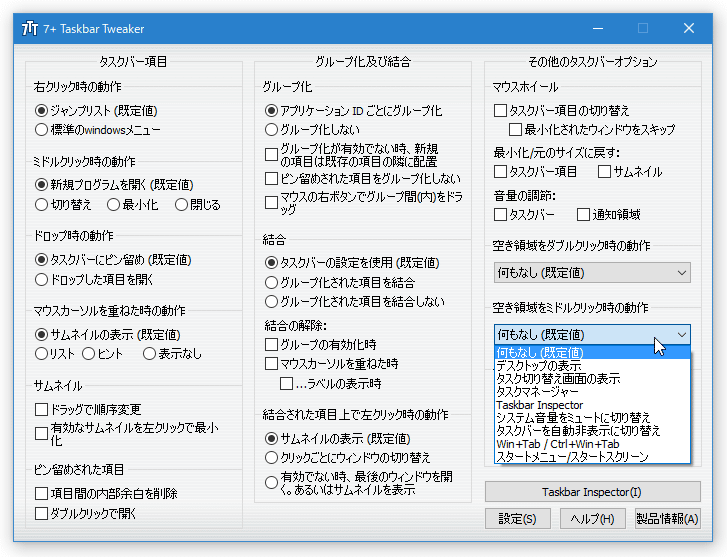Pick 何もなし (既定値) in dropdown list
The width and height of the screenshot is (727, 557).
(x=592, y=352)
